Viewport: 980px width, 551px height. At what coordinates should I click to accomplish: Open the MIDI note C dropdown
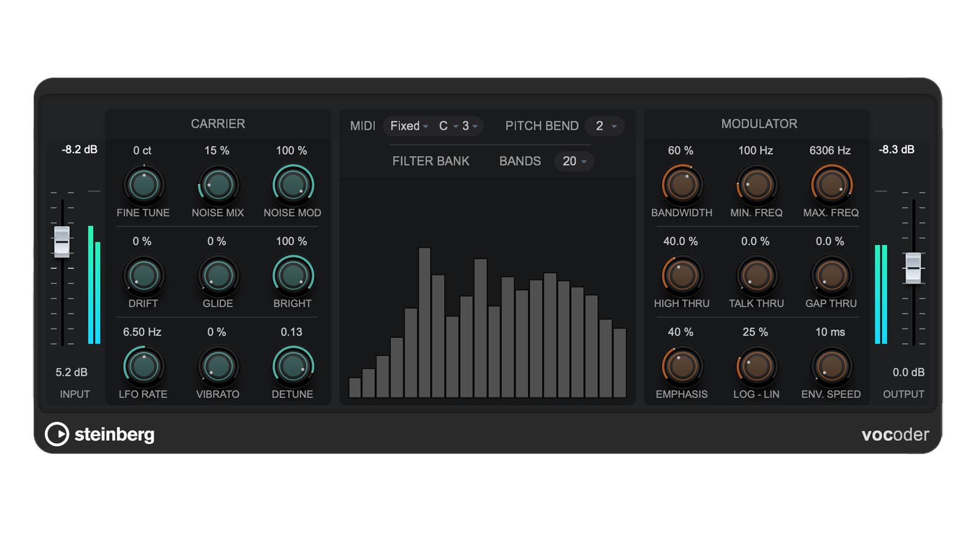pyautogui.click(x=448, y=126)
